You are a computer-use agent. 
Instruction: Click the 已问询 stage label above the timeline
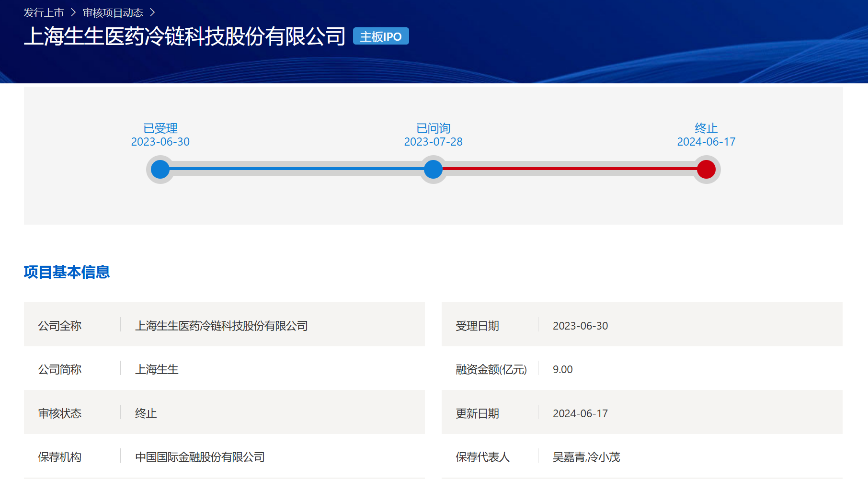(433, 128)
